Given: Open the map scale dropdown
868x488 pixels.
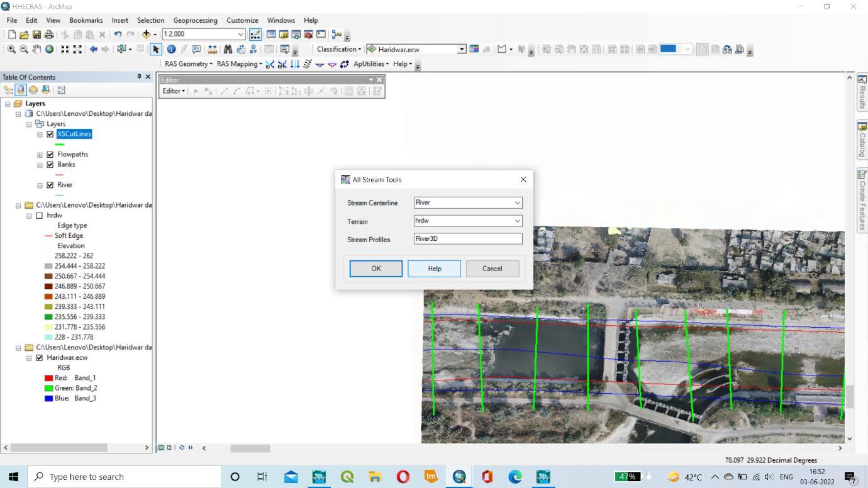Looking at the screenshot, I should [241, 35].
